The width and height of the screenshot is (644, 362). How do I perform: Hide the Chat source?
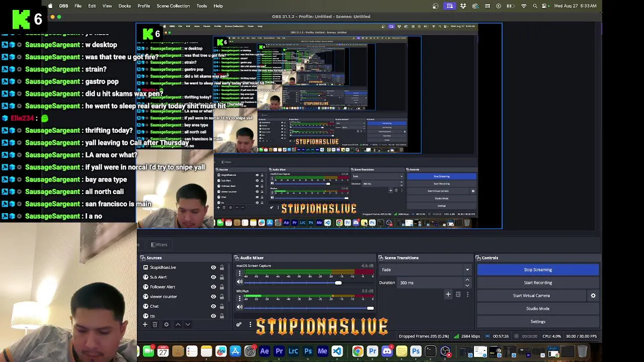[x=213, y=306]
